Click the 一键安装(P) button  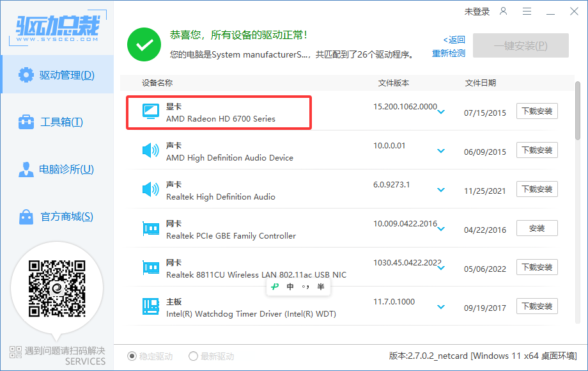point(521,45)
